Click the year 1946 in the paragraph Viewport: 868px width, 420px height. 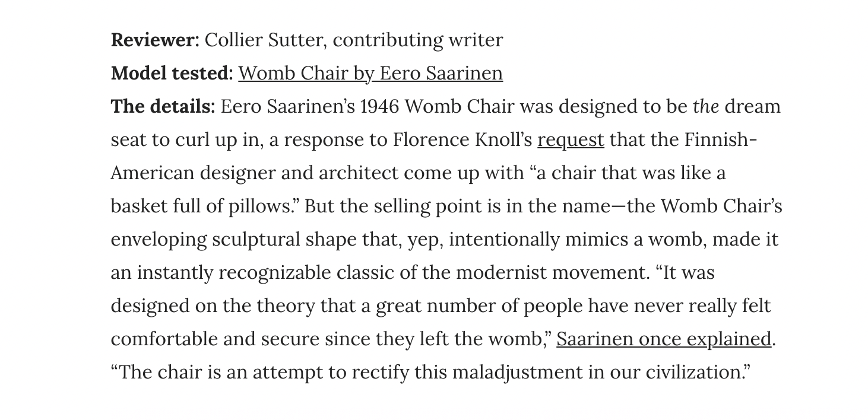click(x=381, y=107)
